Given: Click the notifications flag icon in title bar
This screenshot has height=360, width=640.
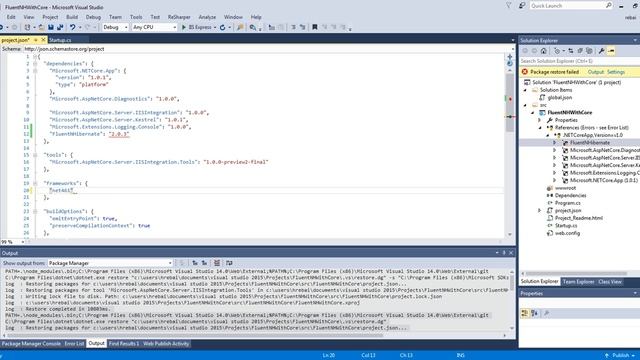Looking at the screenshot, I should (509, 6).
